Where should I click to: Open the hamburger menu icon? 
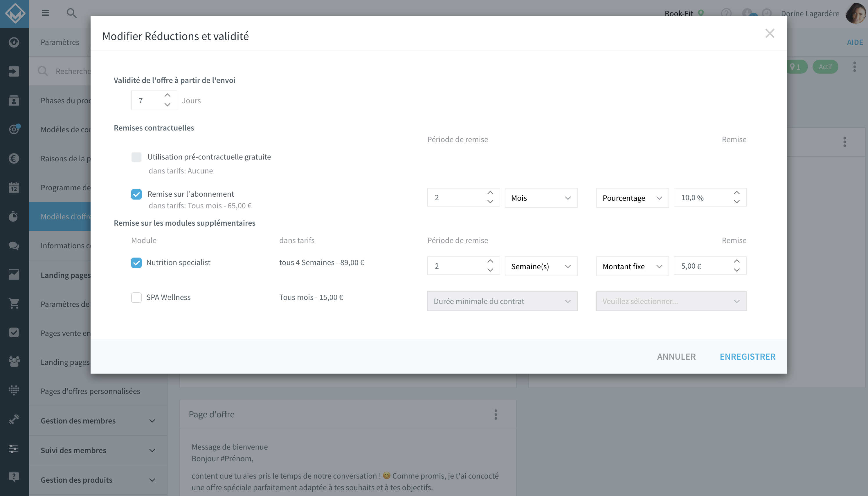45,13
